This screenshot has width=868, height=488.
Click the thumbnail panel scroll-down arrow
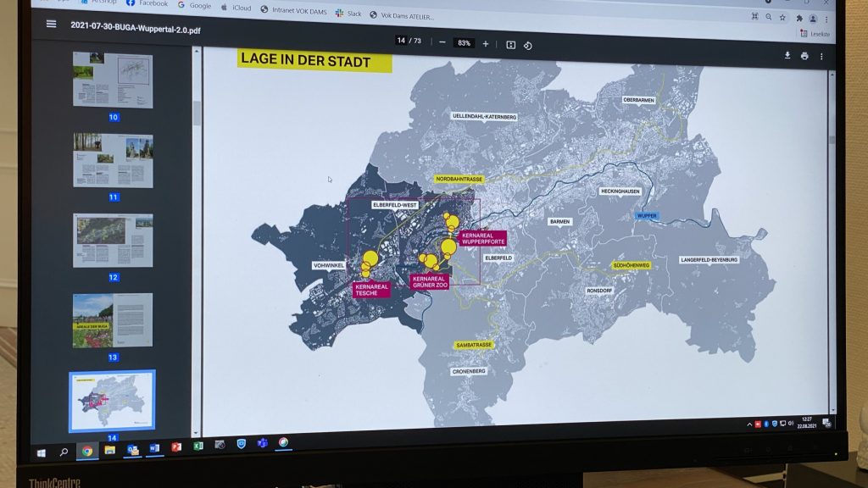point(196,433)
